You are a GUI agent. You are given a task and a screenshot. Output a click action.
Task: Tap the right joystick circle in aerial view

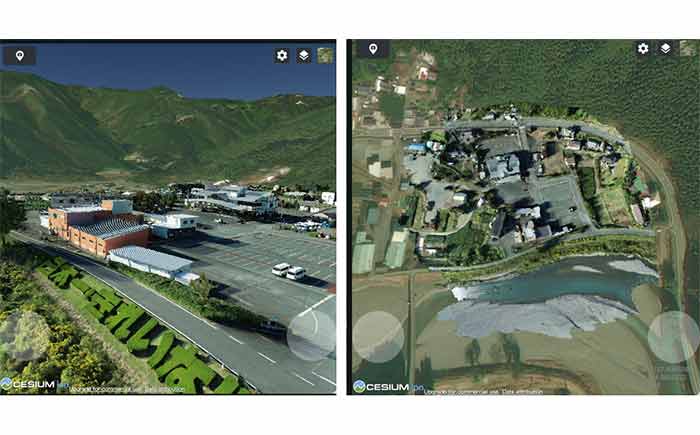coord(674,337)
